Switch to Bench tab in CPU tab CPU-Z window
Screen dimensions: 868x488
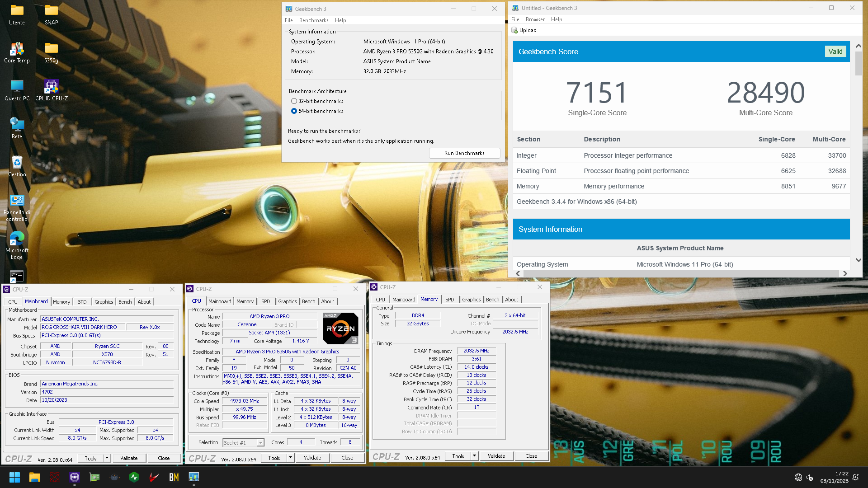[x=309, y=301]
